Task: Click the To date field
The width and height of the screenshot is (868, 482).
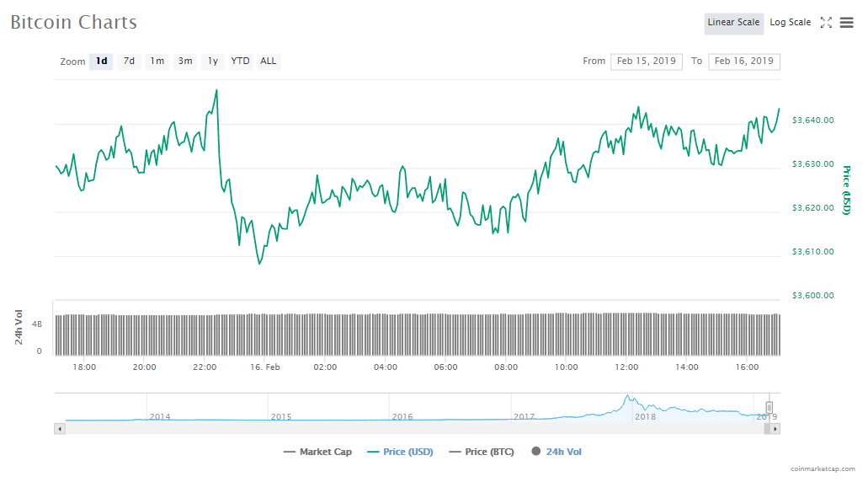Action: (x=744, y=61)
